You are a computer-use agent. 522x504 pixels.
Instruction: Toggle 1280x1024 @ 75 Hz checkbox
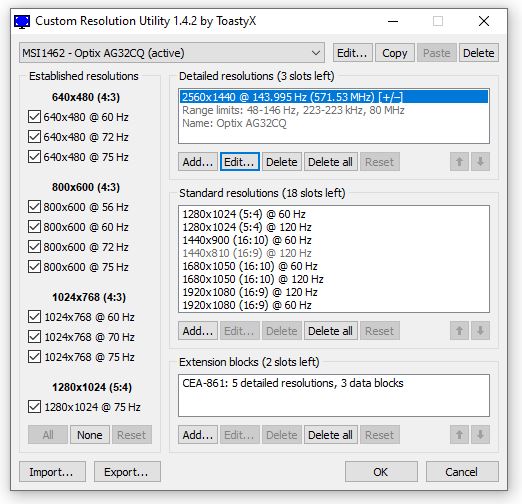[x=34, y=407]
